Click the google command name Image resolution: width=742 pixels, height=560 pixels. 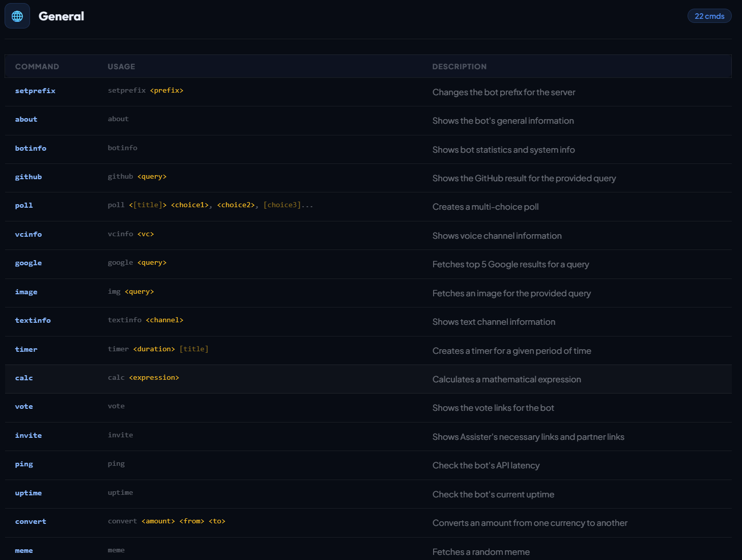coord(28,263)
